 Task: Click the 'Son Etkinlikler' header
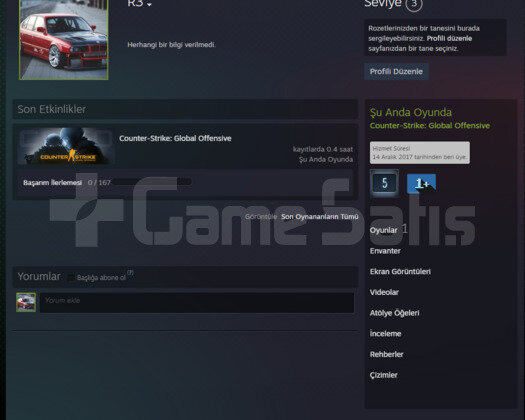[52, 109]
